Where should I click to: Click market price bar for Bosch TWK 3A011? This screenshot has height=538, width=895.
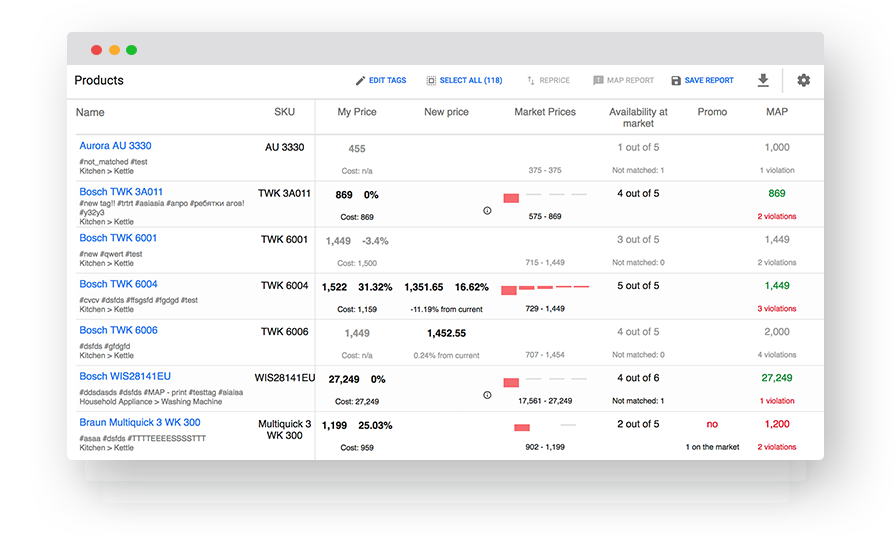(x=511, y=198)
